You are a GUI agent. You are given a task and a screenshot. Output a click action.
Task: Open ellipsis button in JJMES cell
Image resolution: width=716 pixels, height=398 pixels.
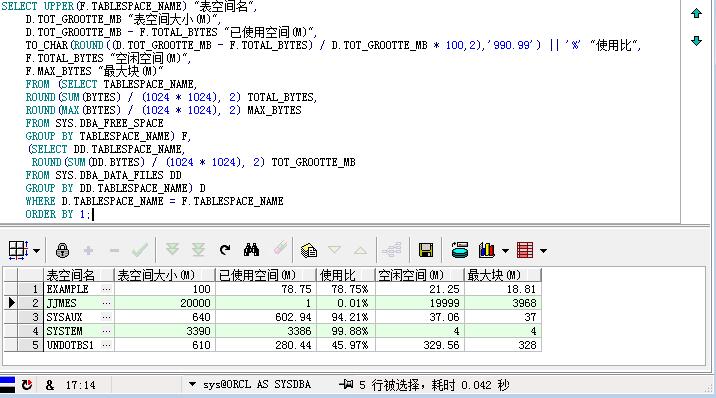click(106, 303)
